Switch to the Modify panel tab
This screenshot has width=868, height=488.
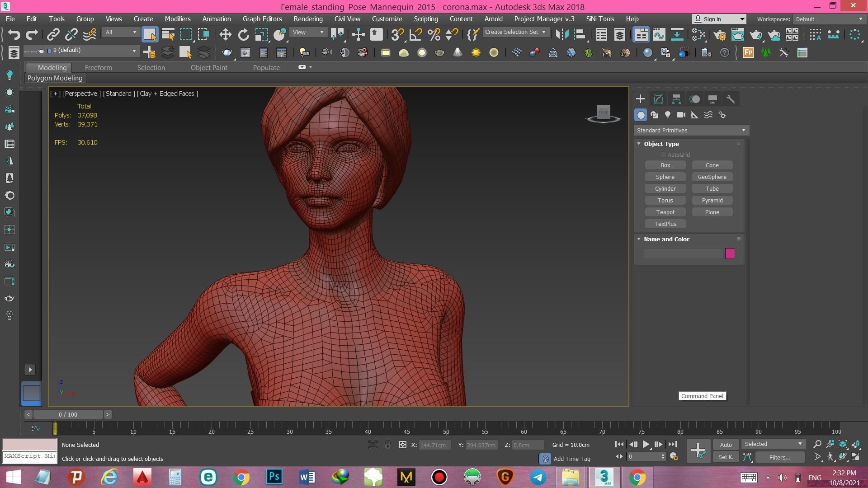pyautogui.click(x=658, y=99)
